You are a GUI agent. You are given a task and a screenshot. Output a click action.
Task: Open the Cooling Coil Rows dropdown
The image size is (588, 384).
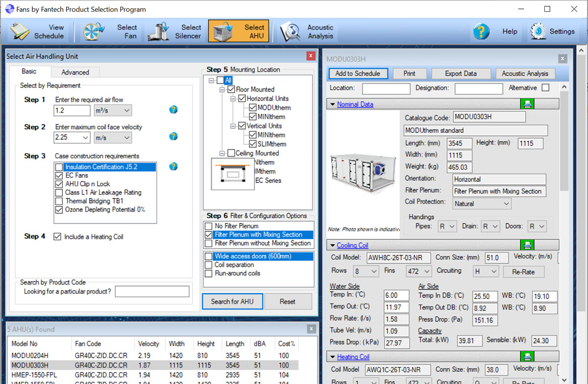point(366,271)
